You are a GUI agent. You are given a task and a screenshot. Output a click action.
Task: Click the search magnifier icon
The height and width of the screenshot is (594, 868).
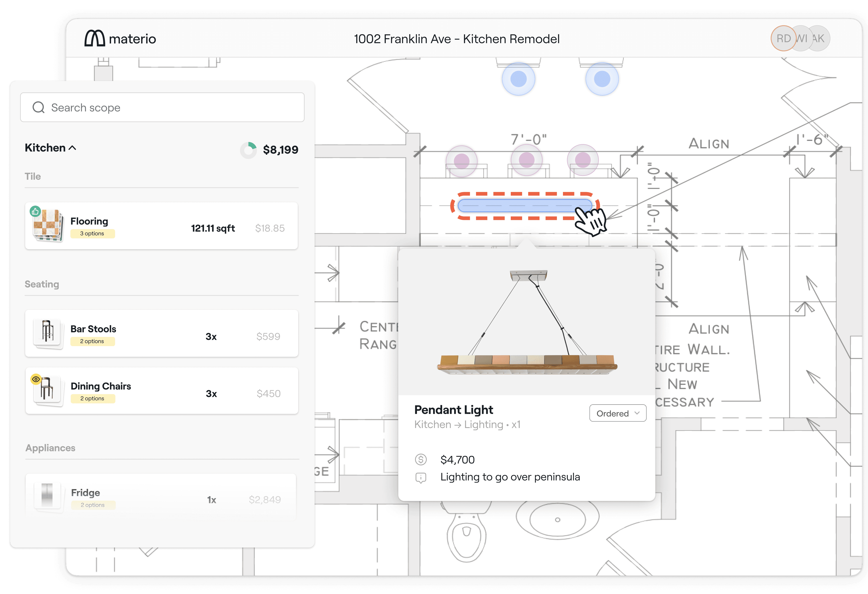click(x=38, y=108)
